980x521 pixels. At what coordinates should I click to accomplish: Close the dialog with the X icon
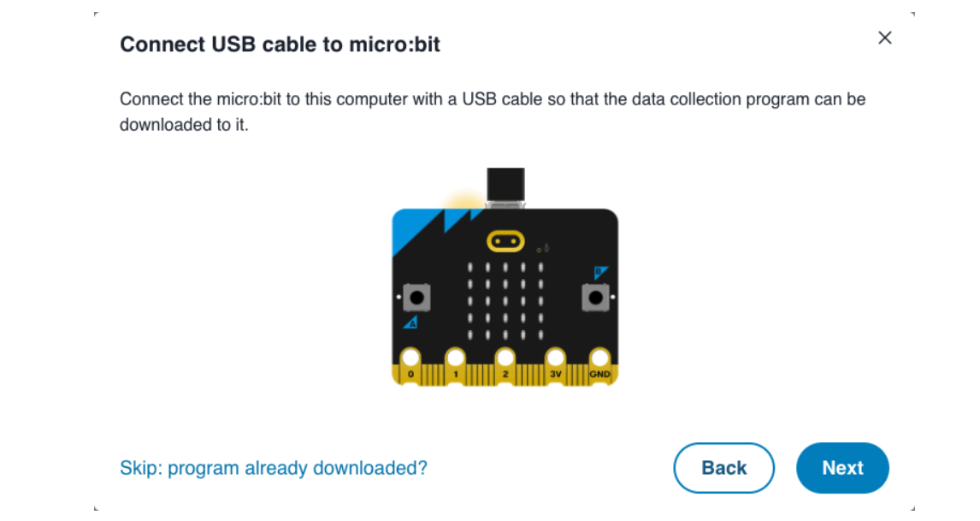[885, 38]
